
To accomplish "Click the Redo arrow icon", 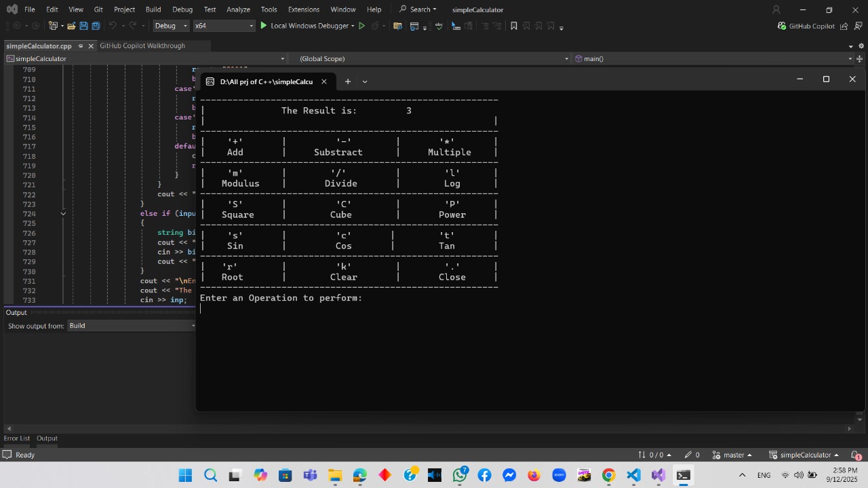I will (x=133, y=26).
